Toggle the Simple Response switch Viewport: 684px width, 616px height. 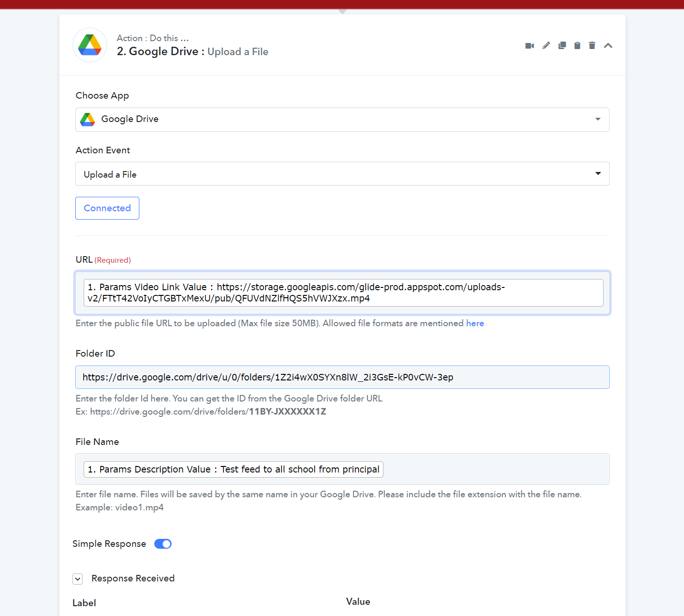pos(163,544)
